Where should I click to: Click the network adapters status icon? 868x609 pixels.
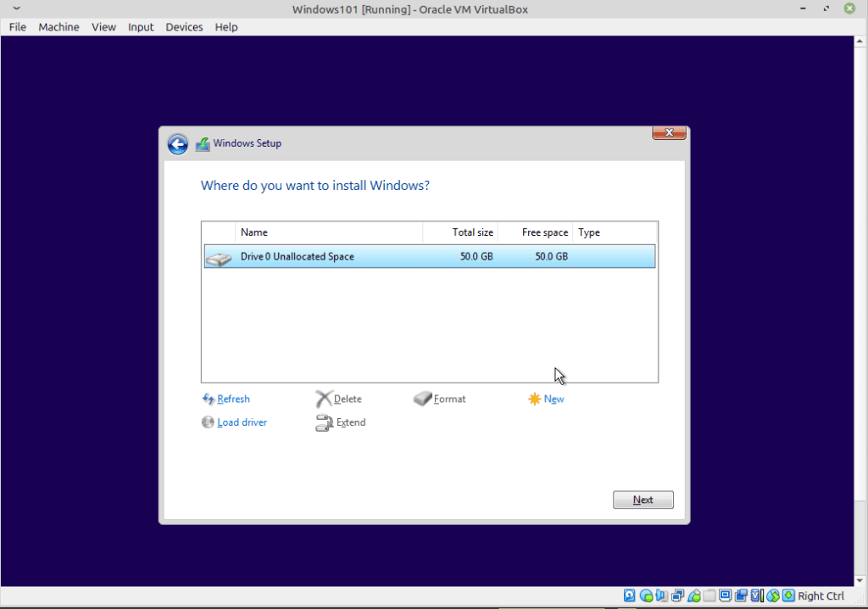pyautogui.click(x=677, y=595)
